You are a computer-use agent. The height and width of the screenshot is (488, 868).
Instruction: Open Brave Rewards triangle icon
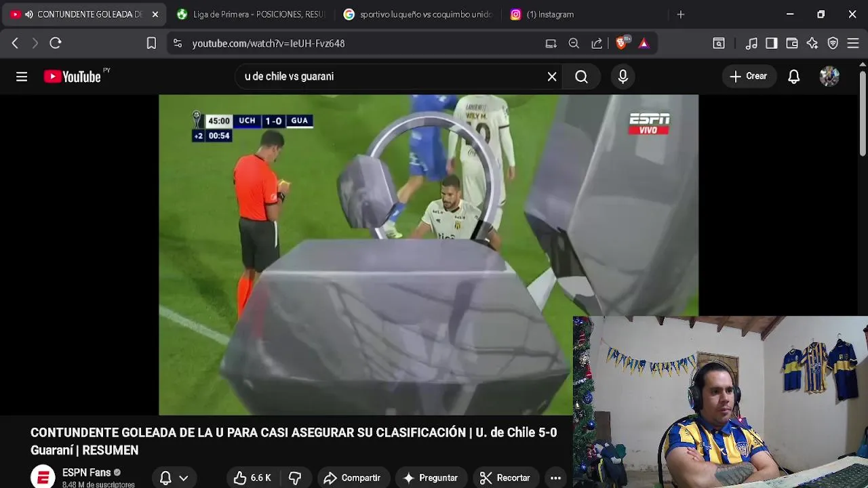pos(644,43)
